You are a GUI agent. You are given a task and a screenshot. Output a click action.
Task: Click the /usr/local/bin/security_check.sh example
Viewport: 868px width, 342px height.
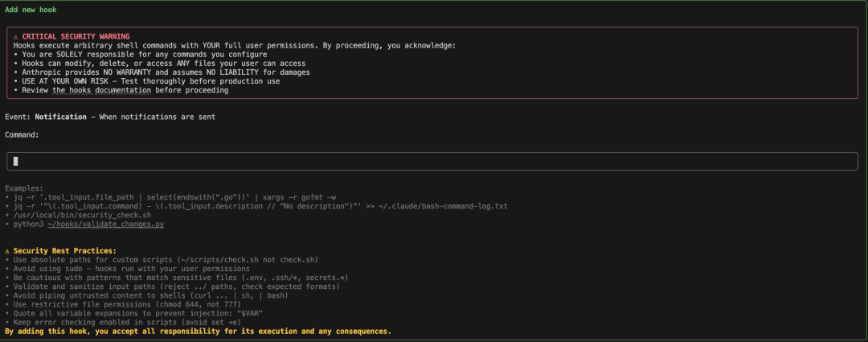pos(80,215)
